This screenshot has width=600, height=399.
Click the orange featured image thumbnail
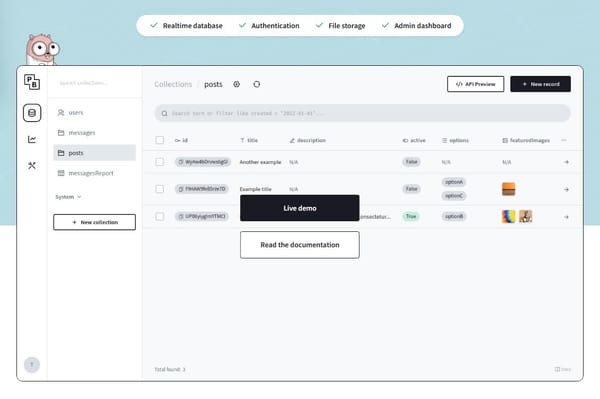coord(509,189)
